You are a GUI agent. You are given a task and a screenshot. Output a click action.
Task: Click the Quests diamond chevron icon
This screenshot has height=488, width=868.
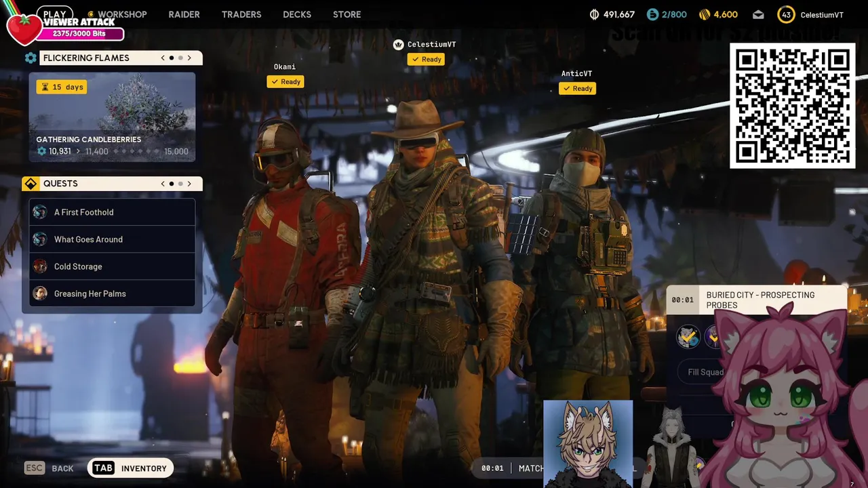click(x=31, y=184)
